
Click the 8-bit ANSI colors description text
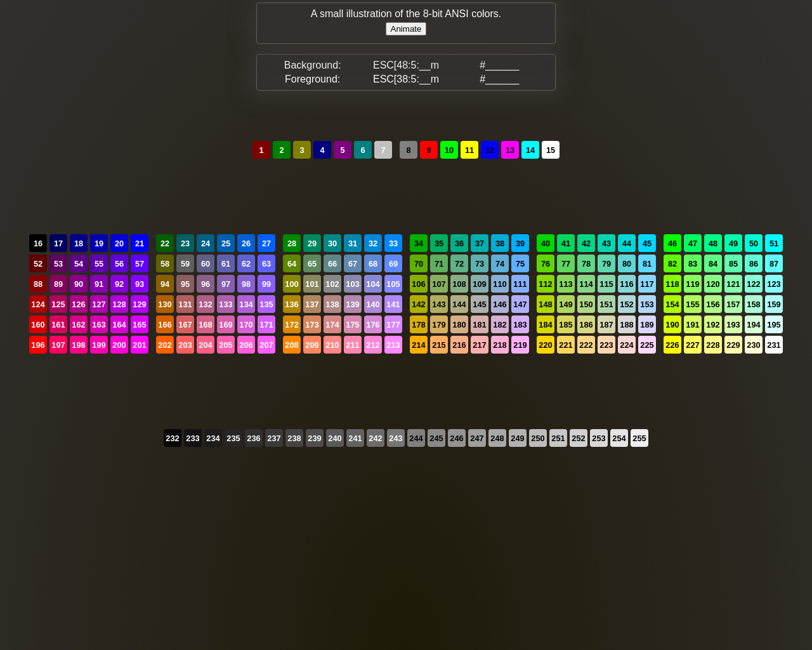coord(406,14)
